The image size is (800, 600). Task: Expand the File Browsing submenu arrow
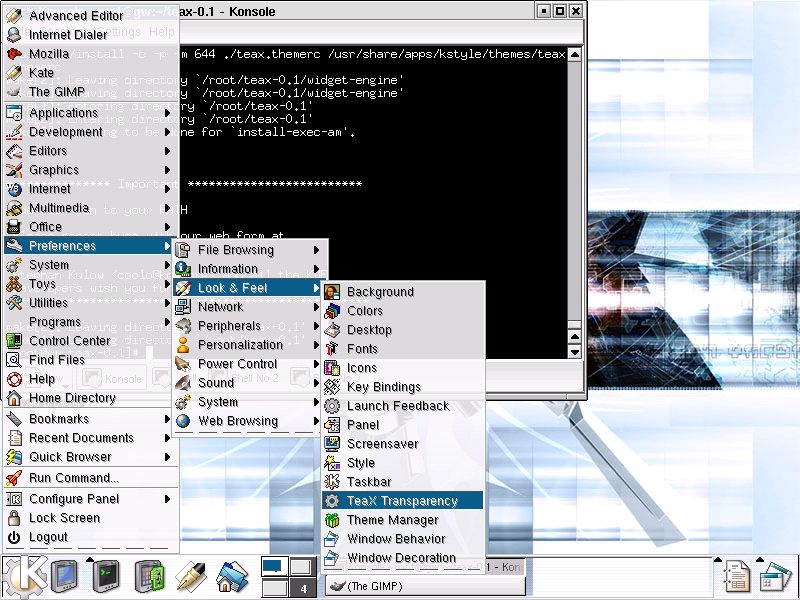pyautogui.click(x=316, y=250)
